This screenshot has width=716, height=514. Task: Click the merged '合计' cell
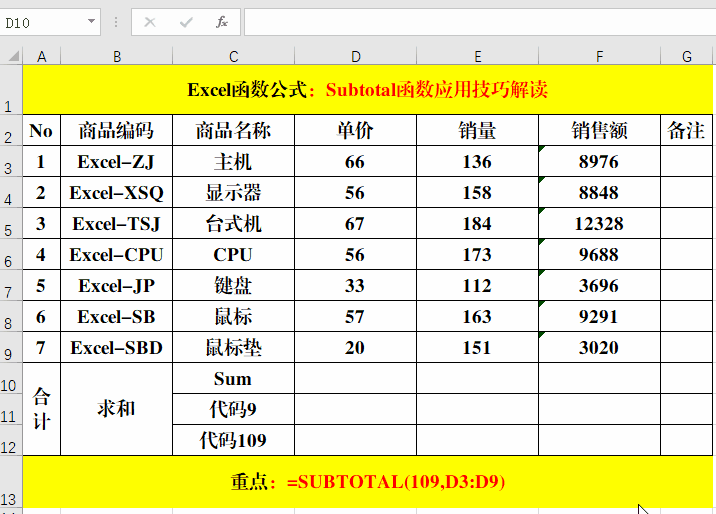coord(42,409)
